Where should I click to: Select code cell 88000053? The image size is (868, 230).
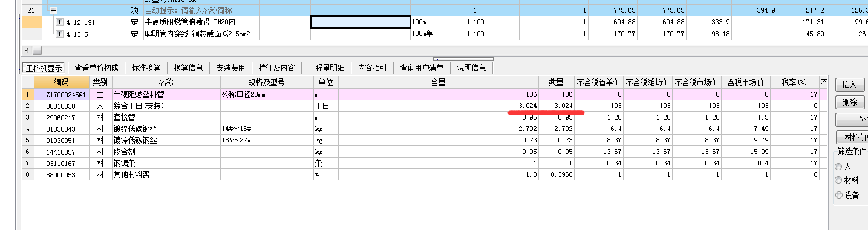[61, 174]
